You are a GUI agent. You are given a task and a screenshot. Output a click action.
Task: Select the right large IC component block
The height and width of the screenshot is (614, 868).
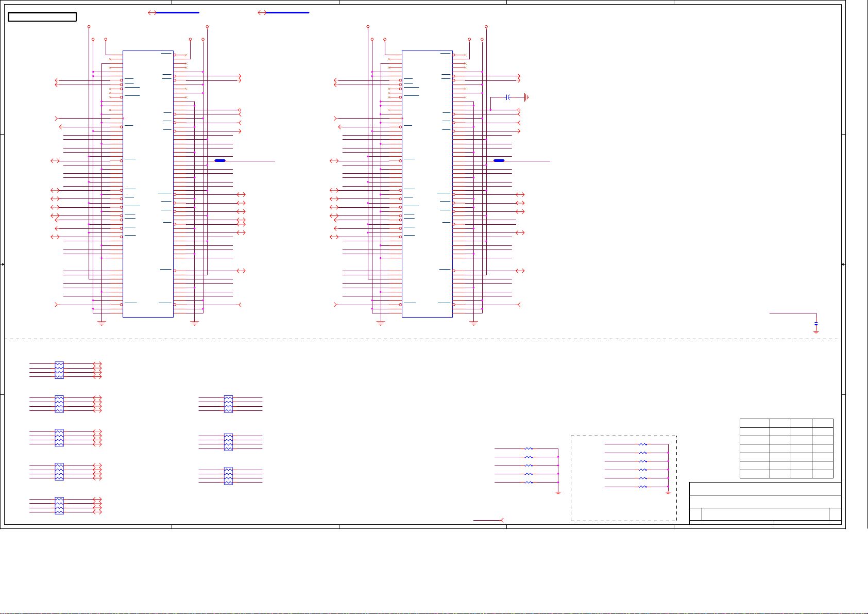[427, 184]
